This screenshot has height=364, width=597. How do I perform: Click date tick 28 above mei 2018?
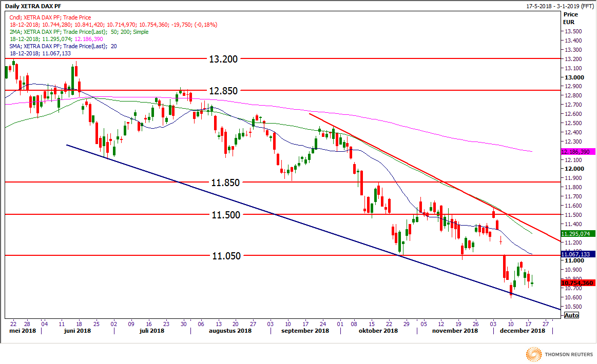(x=27, y=324)
